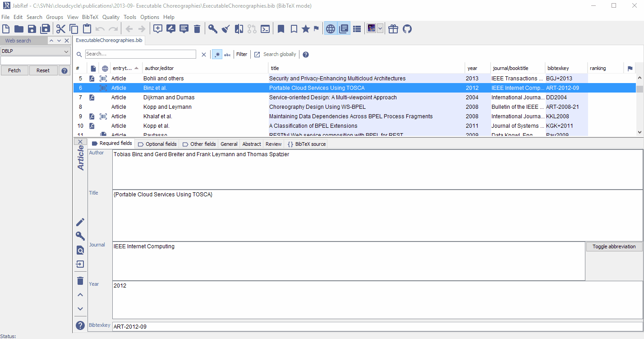Expand the push-to-application dropdown arrow
Viewport: 644px width, 339px height.
(380, 28)
